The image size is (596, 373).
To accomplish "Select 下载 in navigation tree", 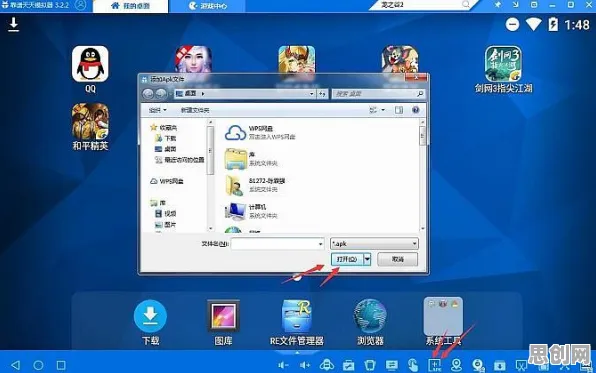I will pos(166,138).
